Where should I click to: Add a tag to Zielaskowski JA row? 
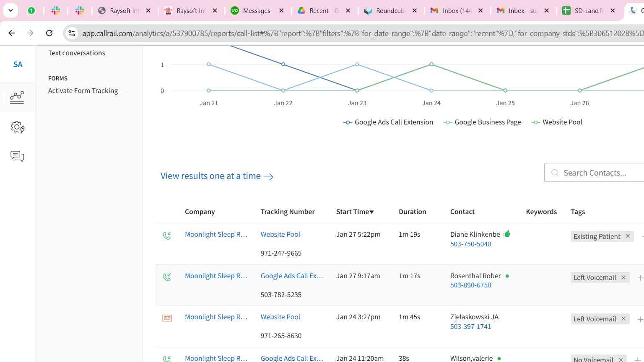(x=640, y=319)
